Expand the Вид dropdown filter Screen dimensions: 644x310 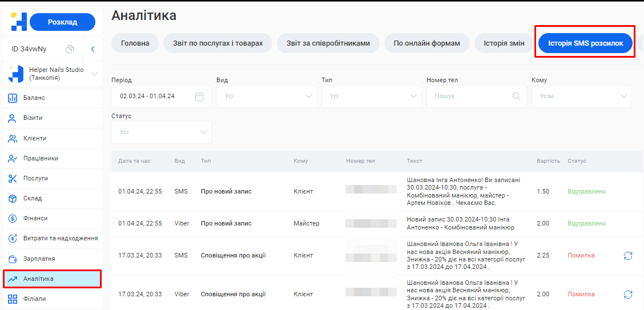pyautogui.click(x=266, y=96)
